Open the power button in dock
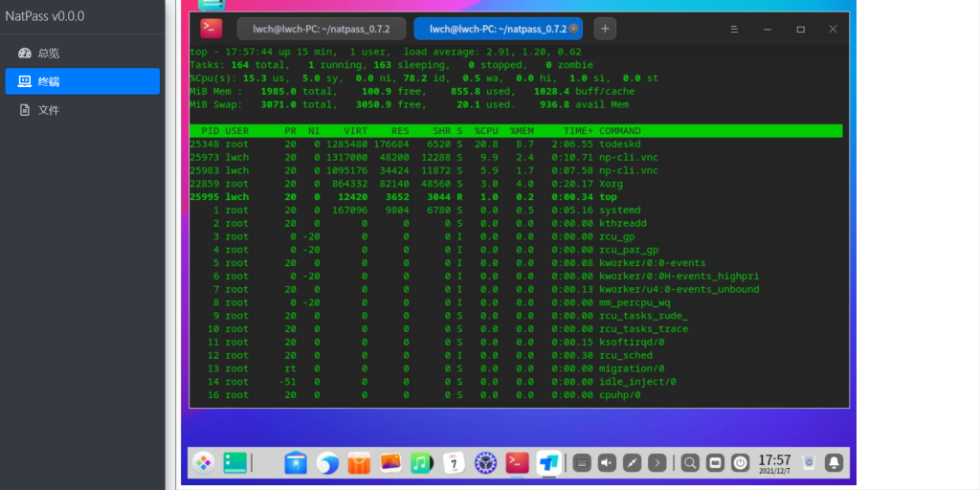 (x=740, y=463)
